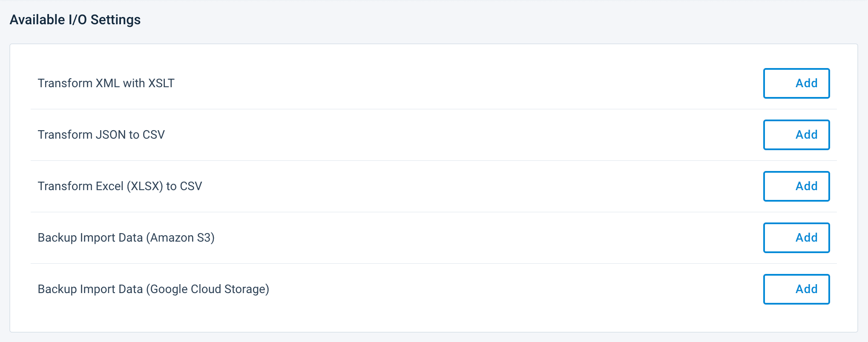
Task: Click the (XLSX) text in the Excel row
Action: tap(145, 186)
